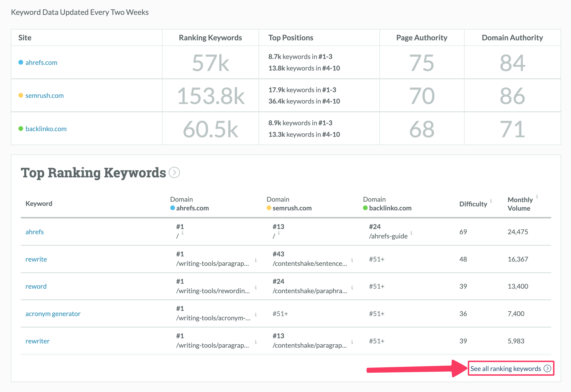Open the 'reword' keyword link
This screenshot has height=392, width=571.
[36, 286]
